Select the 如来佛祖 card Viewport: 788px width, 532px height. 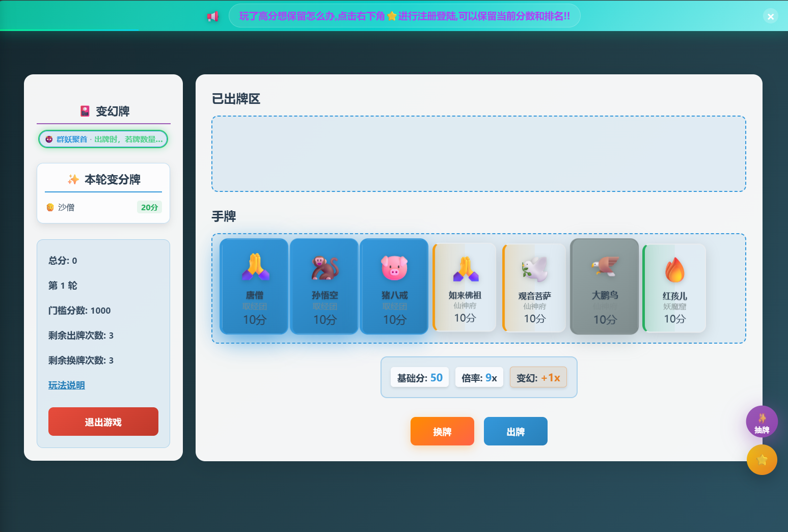click(464, 287)
